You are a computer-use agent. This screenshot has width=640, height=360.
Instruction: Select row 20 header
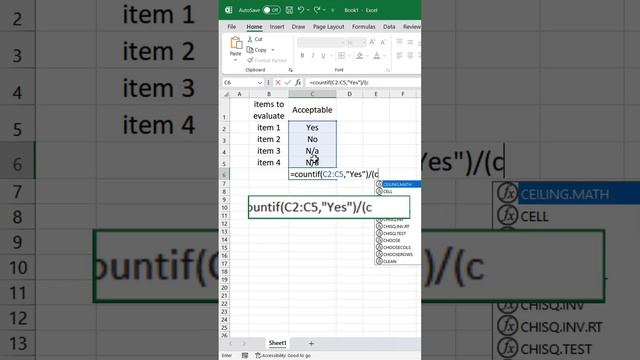(x=224, y=288)
